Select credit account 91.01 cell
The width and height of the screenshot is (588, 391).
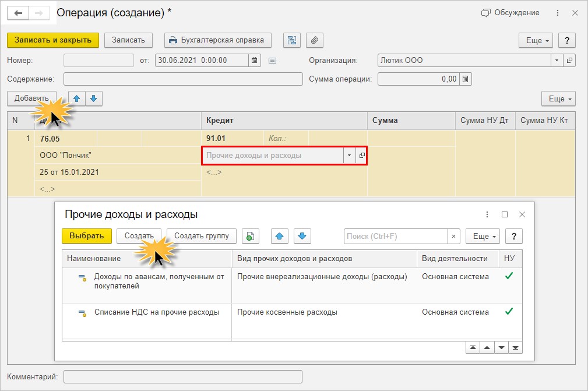(x=233, y=138)
